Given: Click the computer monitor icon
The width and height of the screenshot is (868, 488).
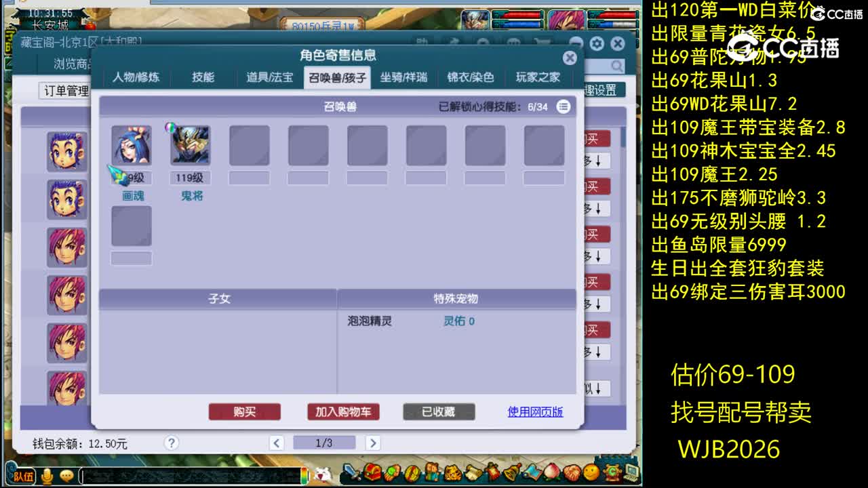Looking at the screenshot, I should pyautogui.click(x=631, y=472).
